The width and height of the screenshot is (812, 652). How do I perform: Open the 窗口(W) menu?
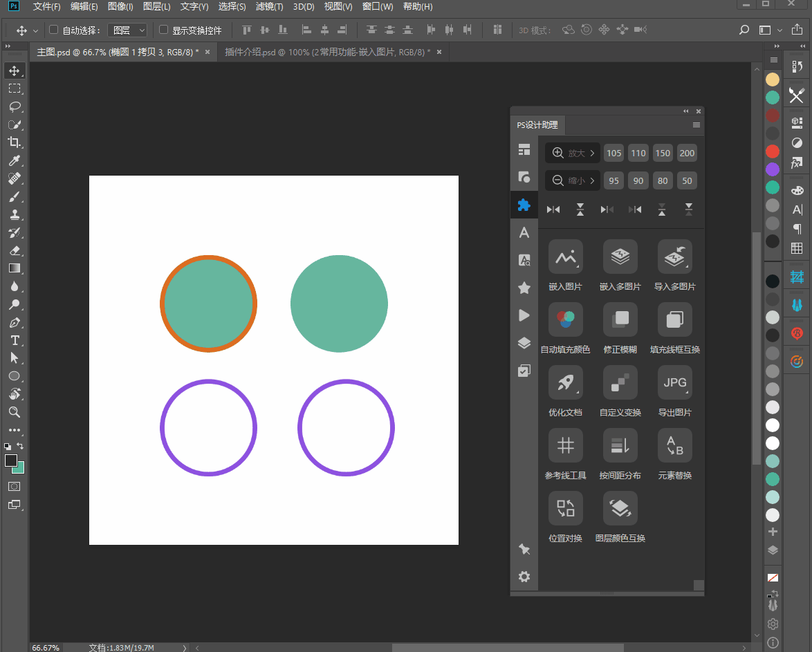(378, 7)
